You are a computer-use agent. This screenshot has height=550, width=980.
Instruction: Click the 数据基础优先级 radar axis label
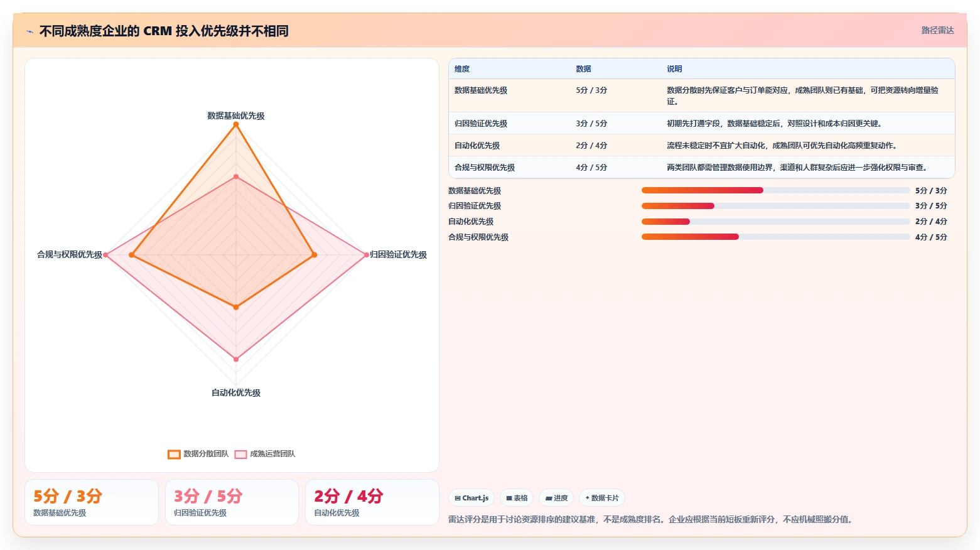coord(236,116)
